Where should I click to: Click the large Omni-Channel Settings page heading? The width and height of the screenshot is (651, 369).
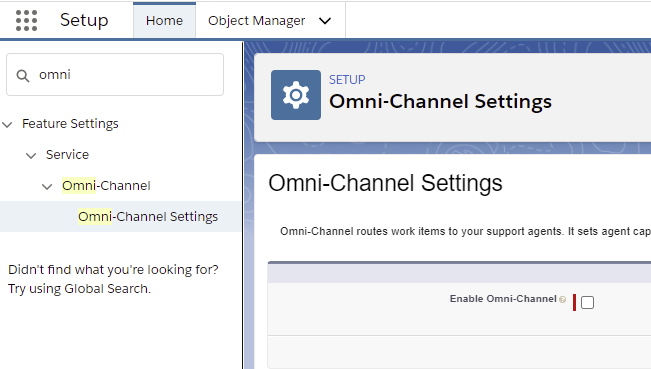(x=385, y=183)
